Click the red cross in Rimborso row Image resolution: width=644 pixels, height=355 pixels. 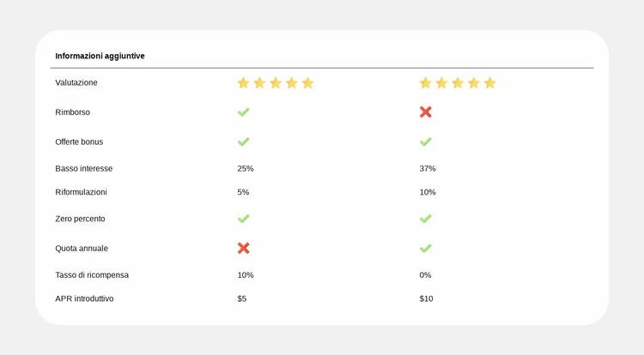[425, 112]
